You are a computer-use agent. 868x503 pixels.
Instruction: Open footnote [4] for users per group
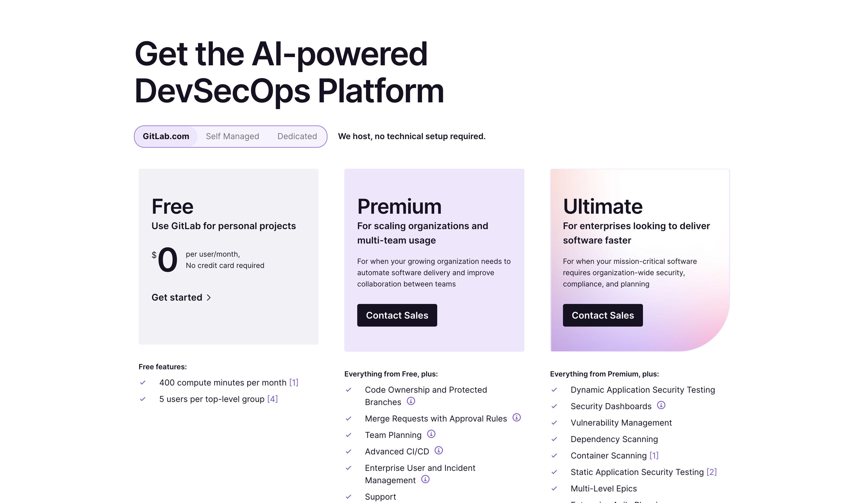tap(272, 399)
